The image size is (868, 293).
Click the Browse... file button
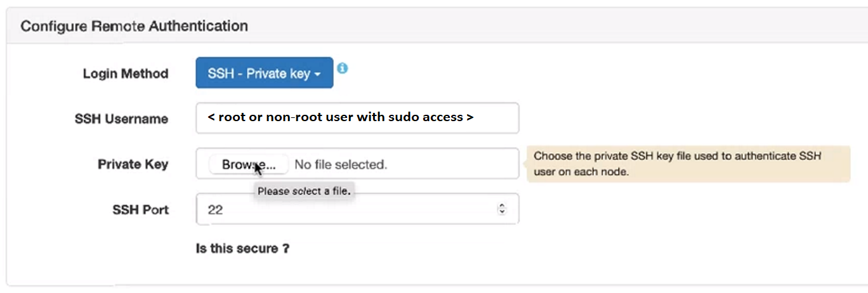(x=249, y=164)
